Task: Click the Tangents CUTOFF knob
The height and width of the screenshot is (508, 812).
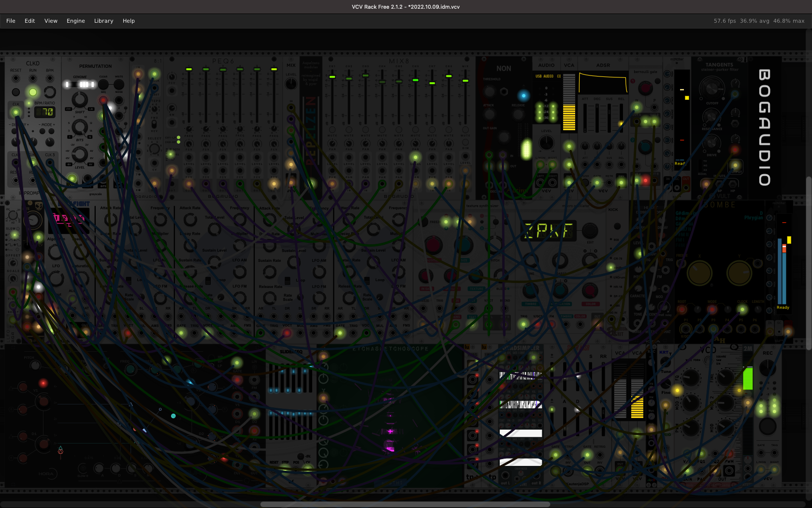Action: pyautogui.click(x=711, y=88)
